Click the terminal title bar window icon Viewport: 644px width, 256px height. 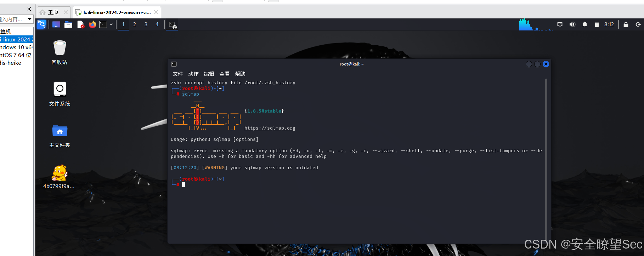[174, 64]
